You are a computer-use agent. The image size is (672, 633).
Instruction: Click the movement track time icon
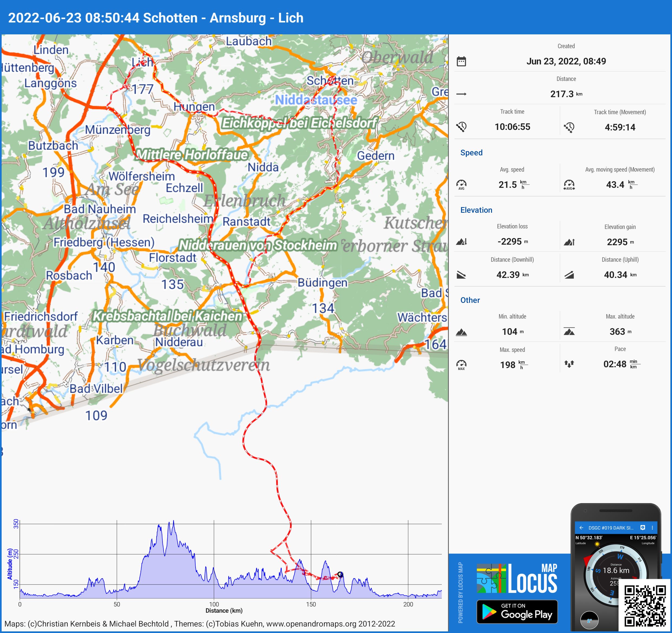pos(569,127)
